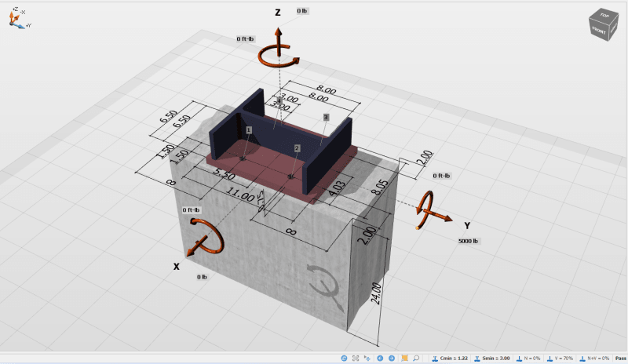
Task: Click the Cmin ≥ 1.22 status entry
Action: tap(450, 359)
